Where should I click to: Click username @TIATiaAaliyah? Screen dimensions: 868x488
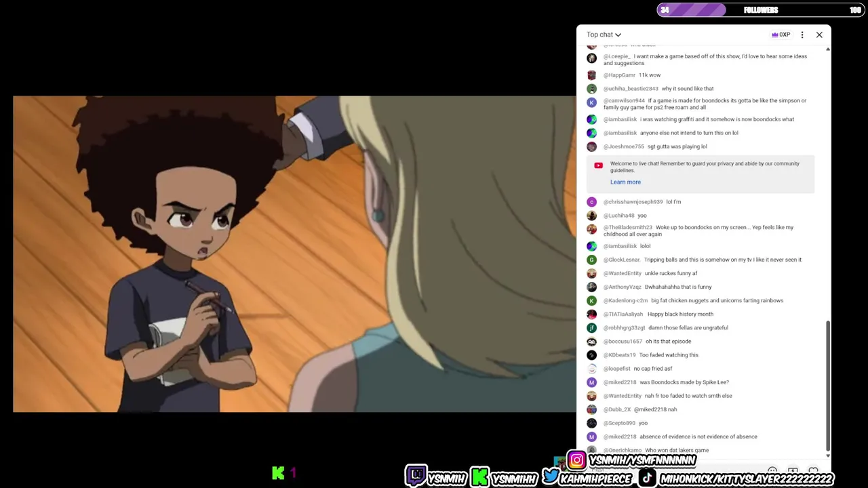[x=623, y=314]
